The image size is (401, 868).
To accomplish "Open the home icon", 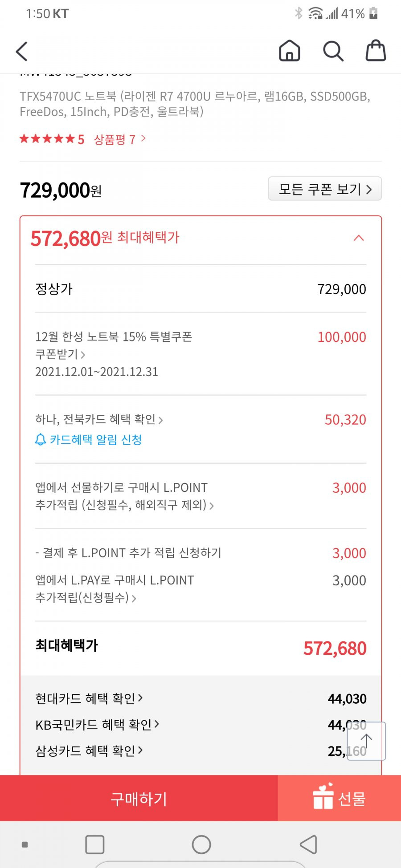I will pos(290,50).
